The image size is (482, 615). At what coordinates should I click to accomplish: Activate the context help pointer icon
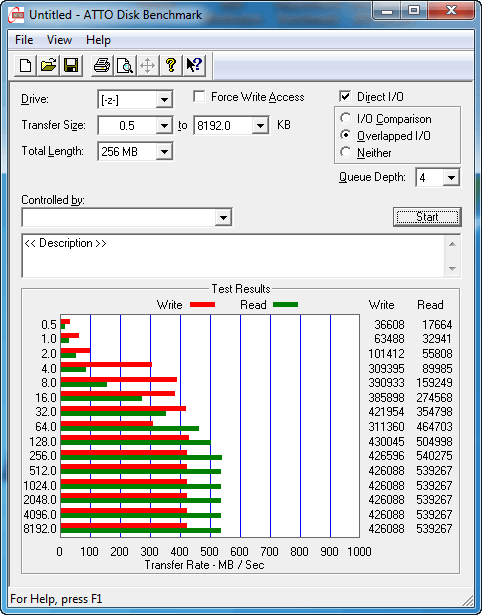click(194, 65)
